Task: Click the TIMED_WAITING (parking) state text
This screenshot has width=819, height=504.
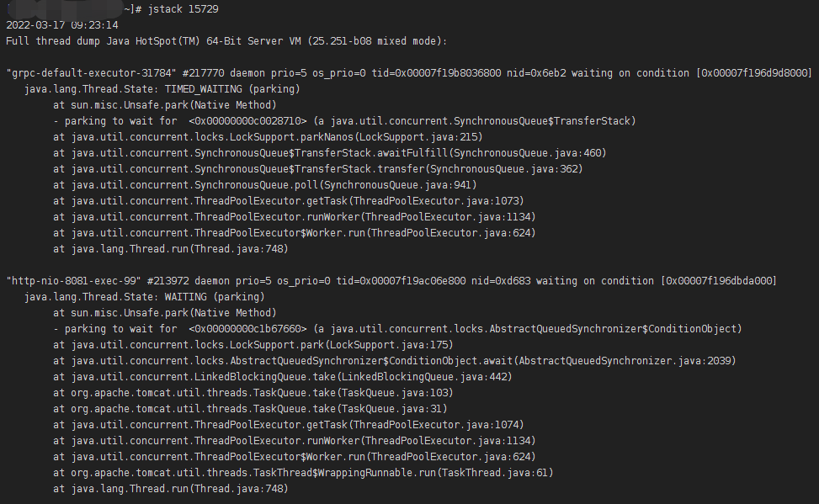Action: tap(232, 89)
